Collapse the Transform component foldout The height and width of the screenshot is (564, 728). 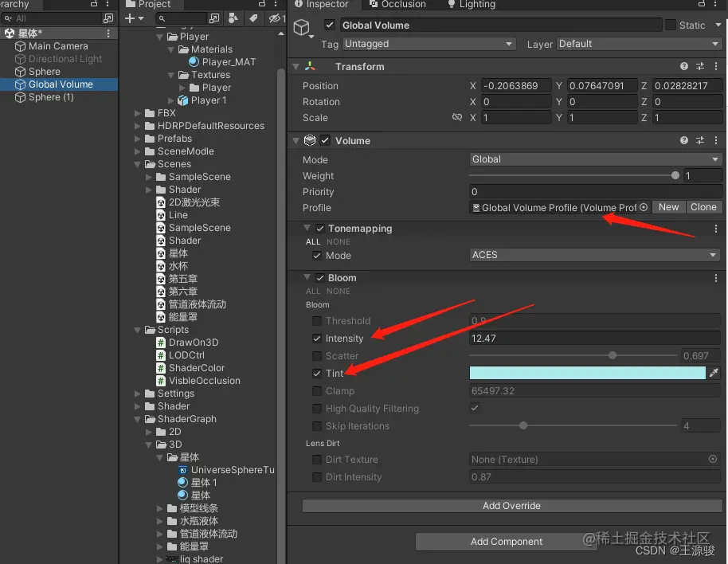point(296,67)
